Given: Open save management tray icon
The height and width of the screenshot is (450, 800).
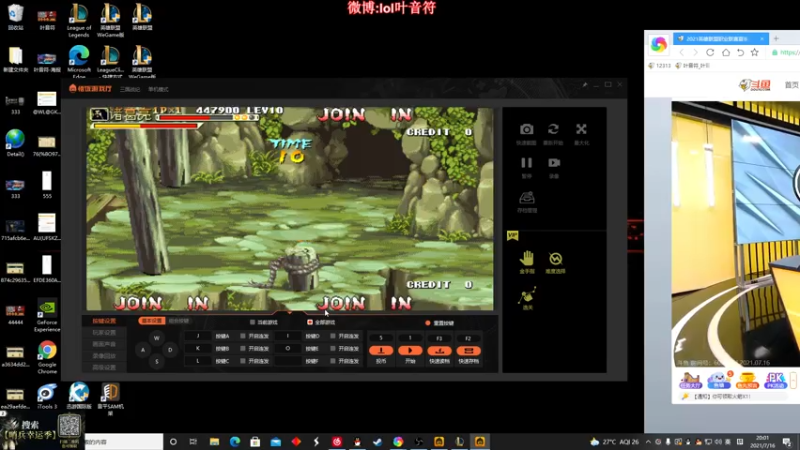Looking at the screenshot, I should (527, 197).
